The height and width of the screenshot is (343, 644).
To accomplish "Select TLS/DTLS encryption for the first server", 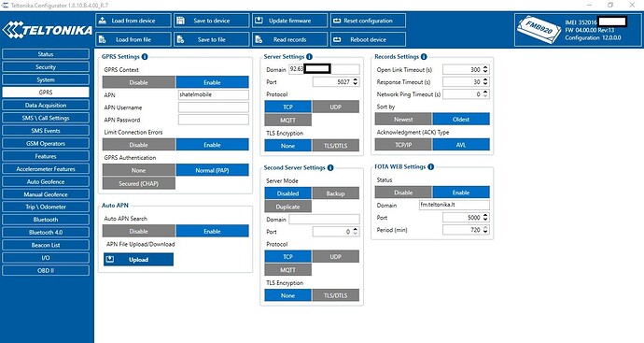I will pyautogui.click(x=336, y=146).
